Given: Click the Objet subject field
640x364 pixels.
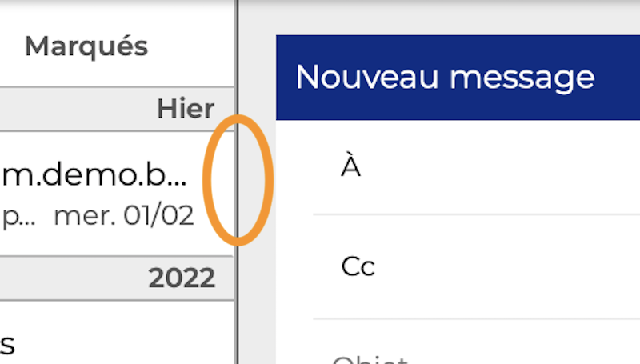Looking at the screenshot, I should click(480, 356).
